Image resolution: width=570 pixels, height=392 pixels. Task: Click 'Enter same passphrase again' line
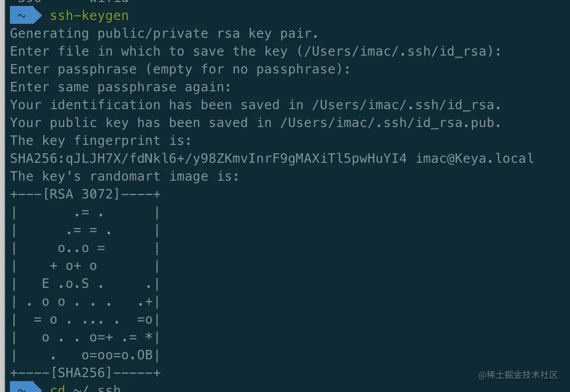(x=120, y=87)
